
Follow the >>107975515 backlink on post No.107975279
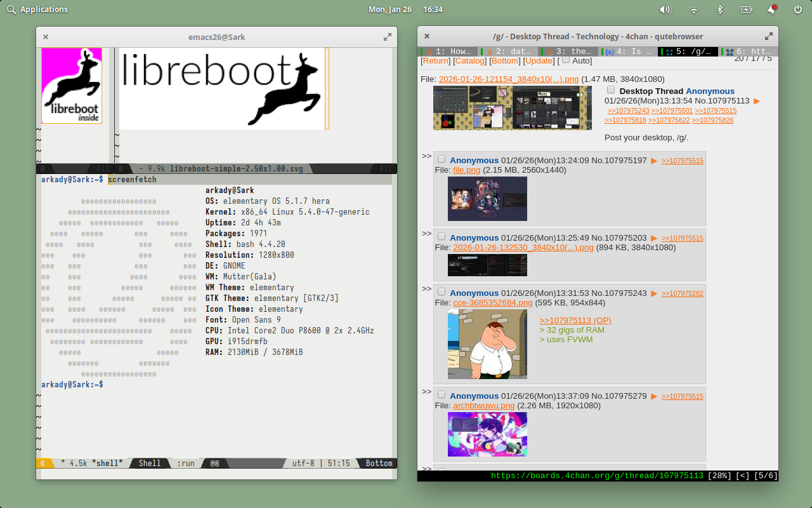(x=683, y=397)
